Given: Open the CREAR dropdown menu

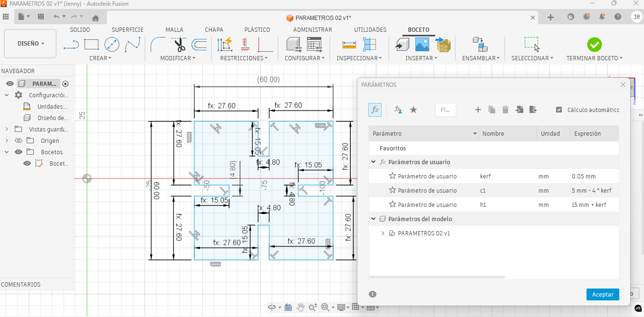Looking at the screenshot, I should click(x=100, y=58).
